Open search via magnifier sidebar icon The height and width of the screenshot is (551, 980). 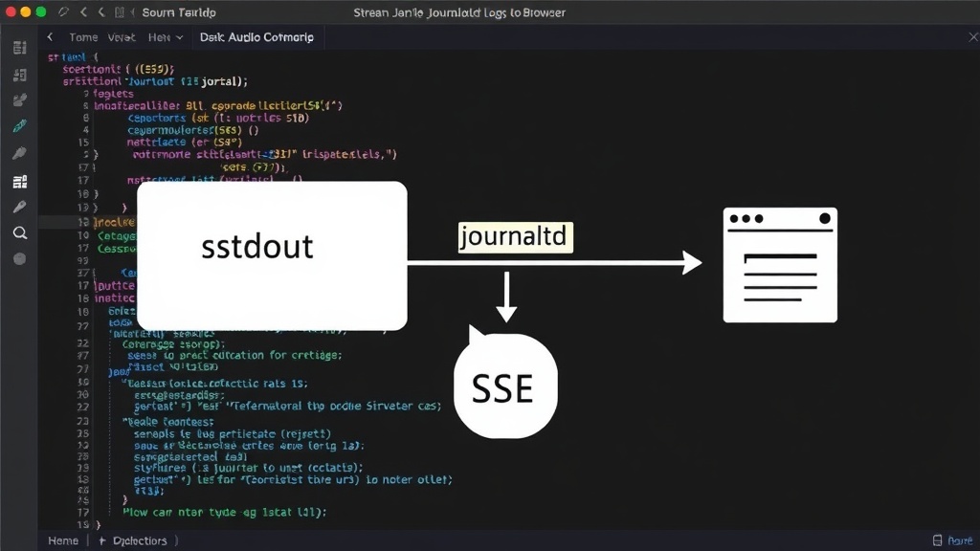click(x=19, y=233)
